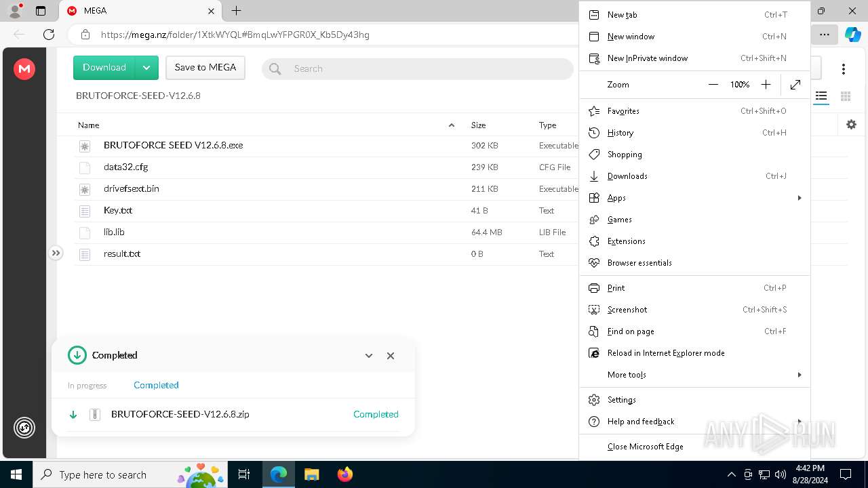Reload the page with refresh icon
The width and height of the screenshot is (868, 488).
pyautogui.click(x=49, y=35)
